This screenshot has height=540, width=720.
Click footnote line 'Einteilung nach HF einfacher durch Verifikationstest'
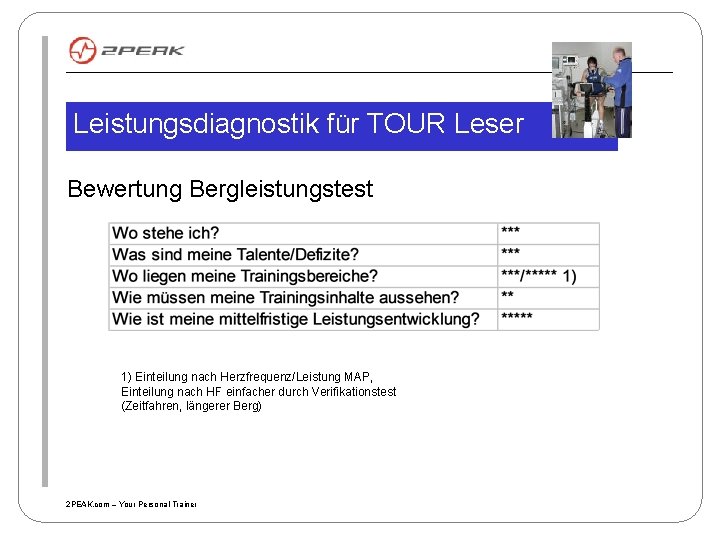click(x=259, y=392)
